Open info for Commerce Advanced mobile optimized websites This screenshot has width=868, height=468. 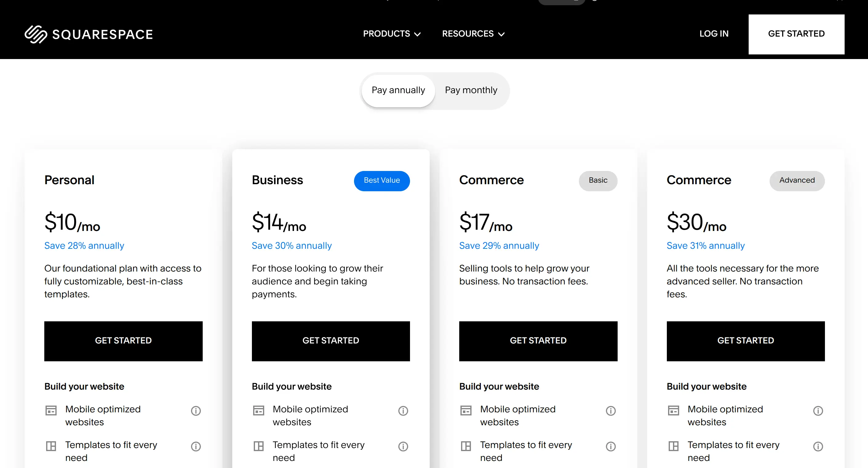pyautogui.click(x=818, y=411)
